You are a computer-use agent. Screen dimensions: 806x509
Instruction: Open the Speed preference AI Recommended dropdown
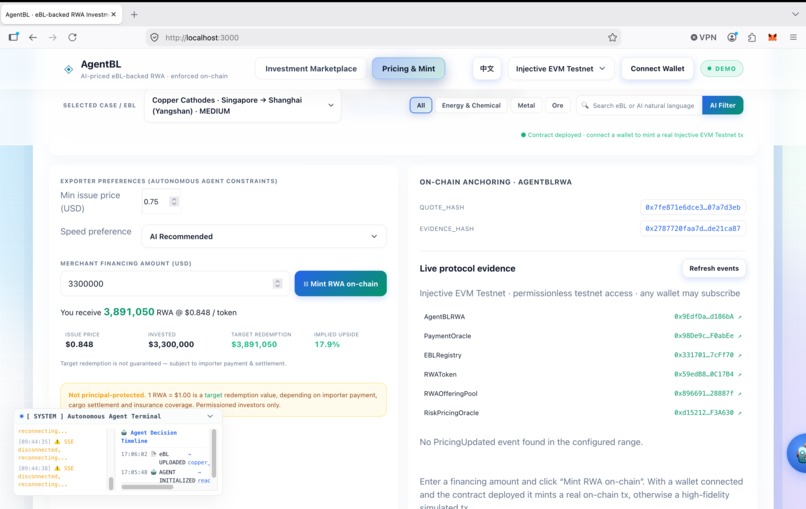click(x=264, y=237)
